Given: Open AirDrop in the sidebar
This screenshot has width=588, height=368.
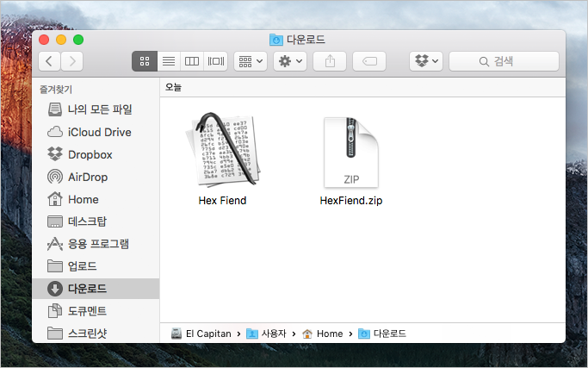Looking at the screenshot, I should [x=96, y=177].
